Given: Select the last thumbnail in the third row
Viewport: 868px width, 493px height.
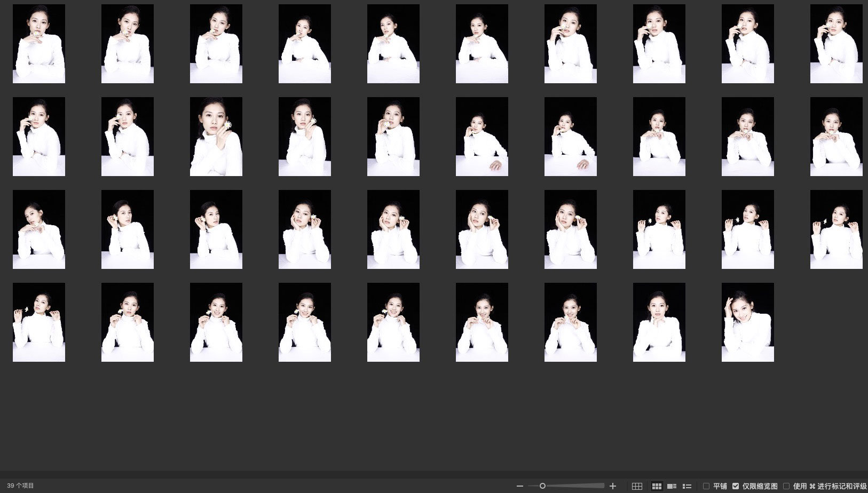Looking at the screenshot, I should point(836,229).
